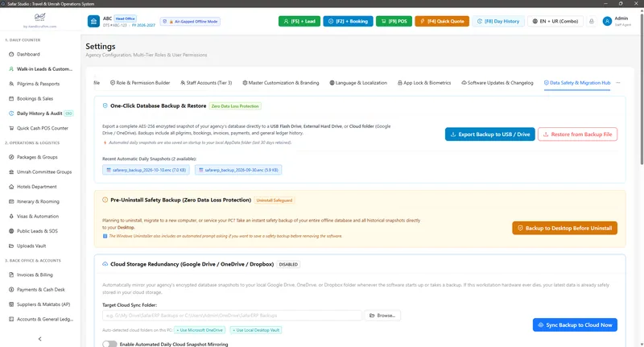Open EN + UR (Combo) language selector
The width and height of the screenshot is (644, 347).
555,22
